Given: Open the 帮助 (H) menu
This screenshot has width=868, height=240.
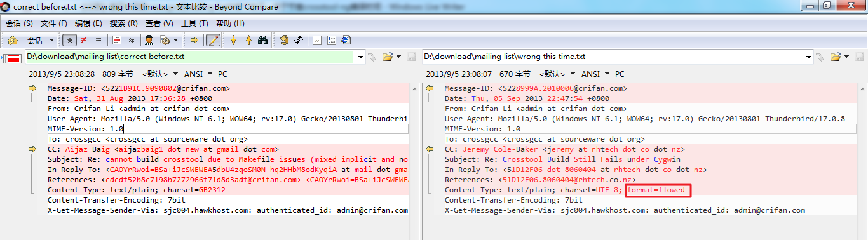Looking at the screenshot, I should pos(229,23).
